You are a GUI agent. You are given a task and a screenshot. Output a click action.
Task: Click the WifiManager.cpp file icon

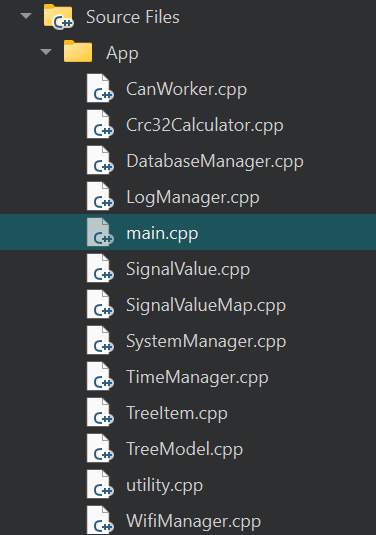pyautogui.click(x=100, y=520)
